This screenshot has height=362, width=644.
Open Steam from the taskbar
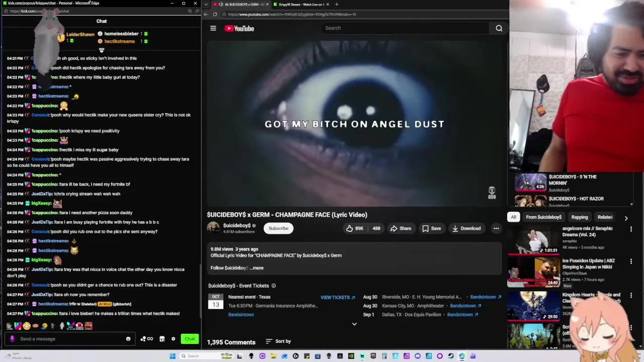pyautogui.click(x=451, y=356)
